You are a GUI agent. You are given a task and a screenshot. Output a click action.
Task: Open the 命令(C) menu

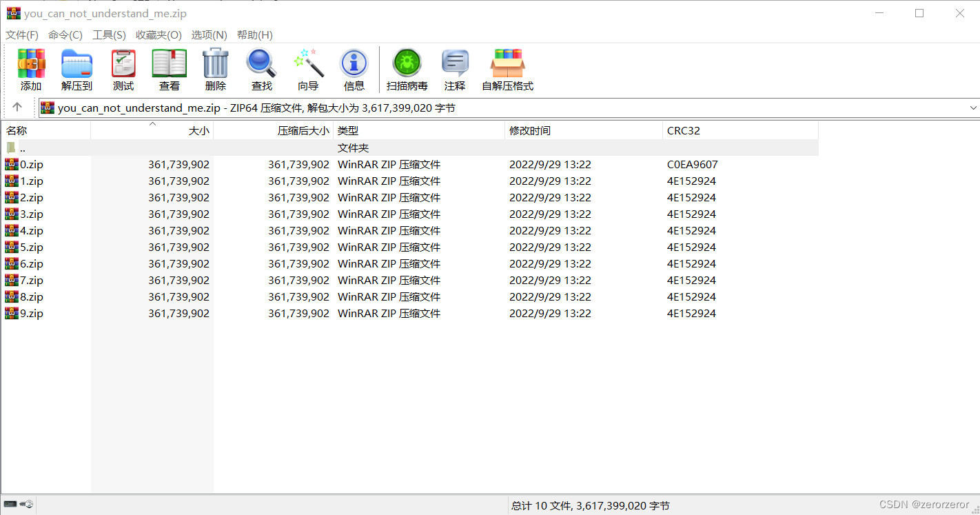(65, 34)
